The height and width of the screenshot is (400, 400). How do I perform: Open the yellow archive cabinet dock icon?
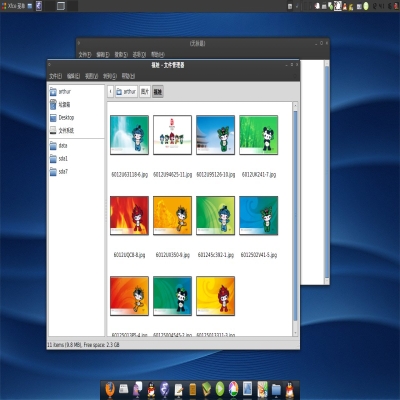pos(193,389)
